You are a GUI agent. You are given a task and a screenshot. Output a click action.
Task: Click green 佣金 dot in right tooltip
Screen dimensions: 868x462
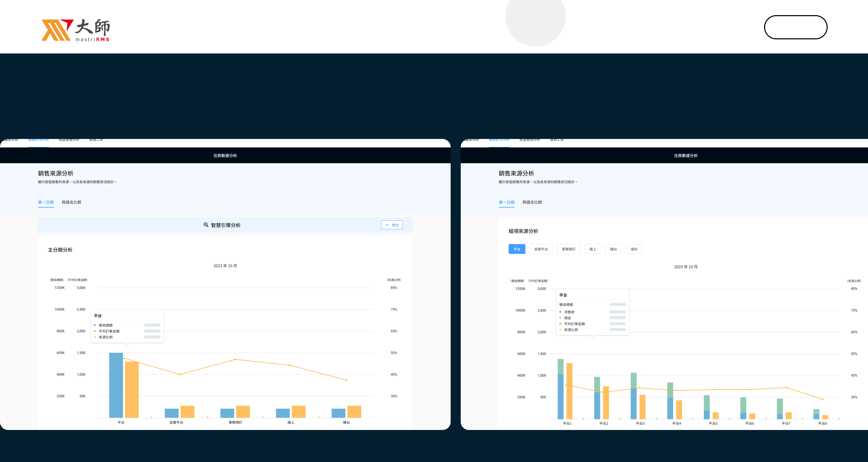[560, 318]
